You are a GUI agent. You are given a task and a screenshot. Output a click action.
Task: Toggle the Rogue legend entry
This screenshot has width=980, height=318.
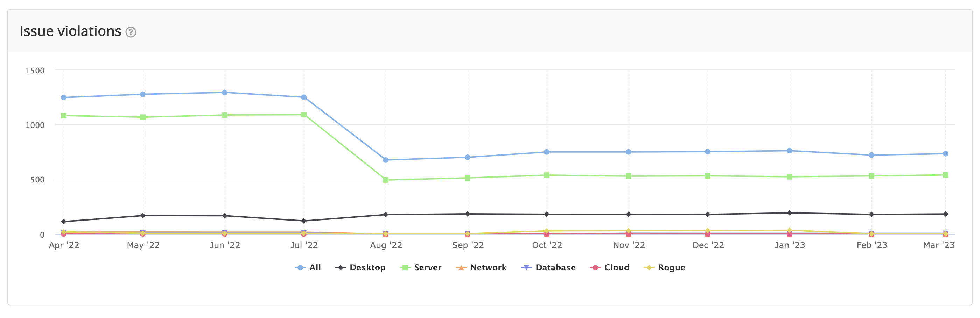tap(664, 267)
